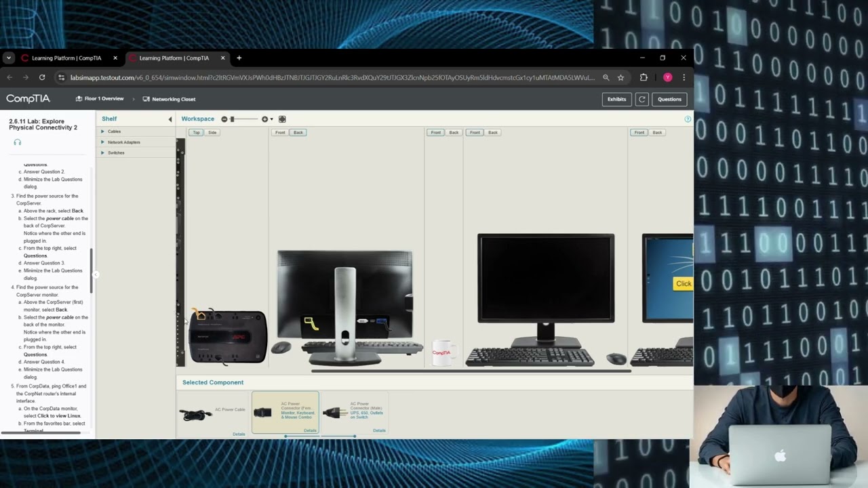This screenshot has width=868, height=488.
Task: Open the zoom dropdown arrow in Workspace
Action: [x=271, y=119]
